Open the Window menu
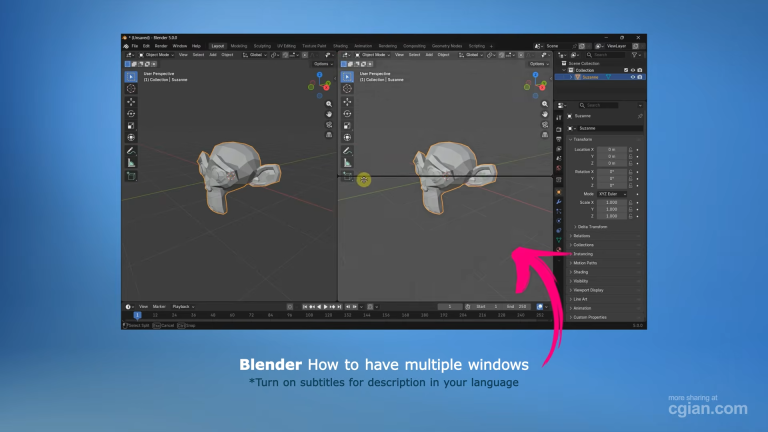Image resolution: width=768 pixels, height=432 pixels. (x=179, y=46)
